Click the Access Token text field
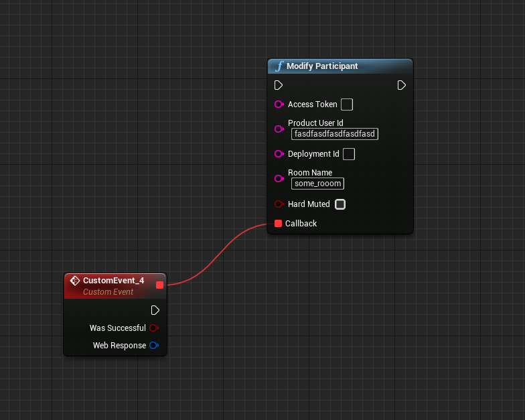The width and height of the screenshot is (525, 420). (347, 104)
